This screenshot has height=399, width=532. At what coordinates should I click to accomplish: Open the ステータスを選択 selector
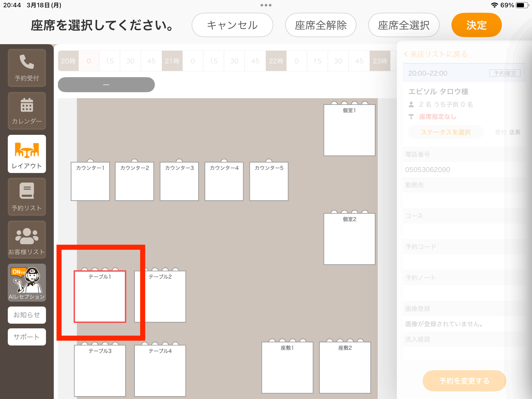point(446,132)
